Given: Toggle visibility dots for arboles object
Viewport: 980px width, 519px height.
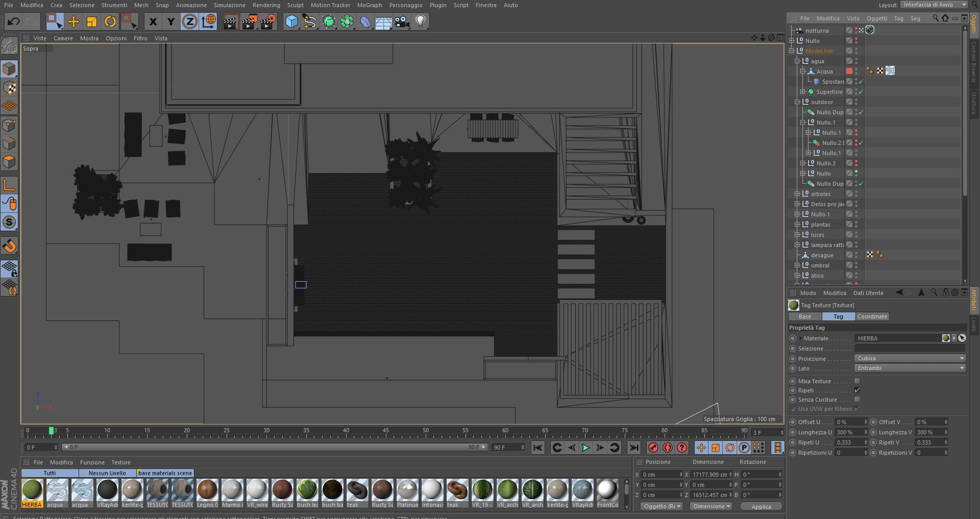Looking at the screenshot, I should [856, 194].
